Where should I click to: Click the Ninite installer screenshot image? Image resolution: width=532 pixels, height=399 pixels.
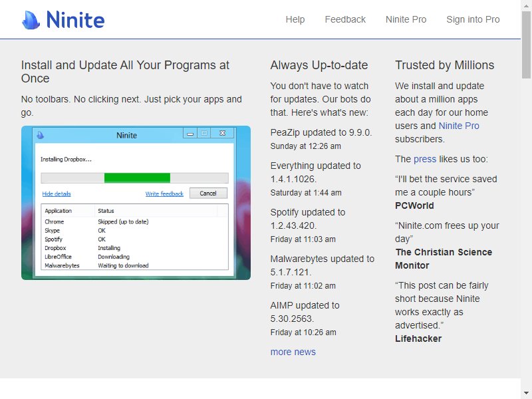click(x=136, y=203)
